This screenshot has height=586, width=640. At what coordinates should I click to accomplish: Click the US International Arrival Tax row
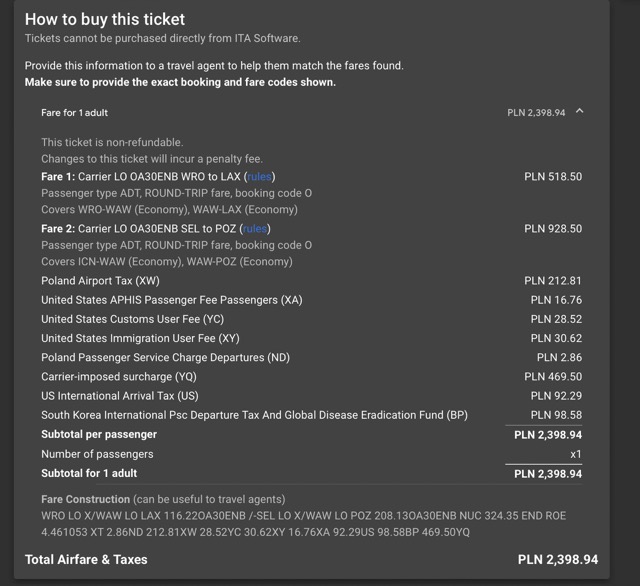pos(311,396)
